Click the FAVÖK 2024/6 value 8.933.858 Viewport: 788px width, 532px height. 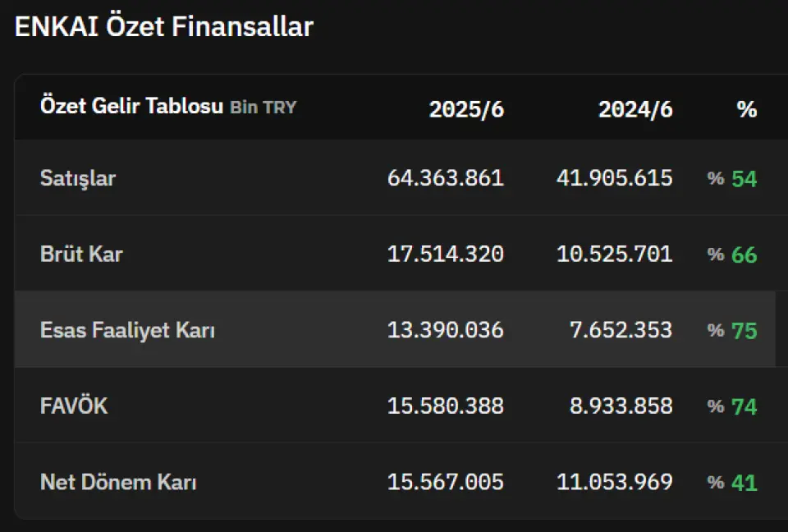(621, 406)
